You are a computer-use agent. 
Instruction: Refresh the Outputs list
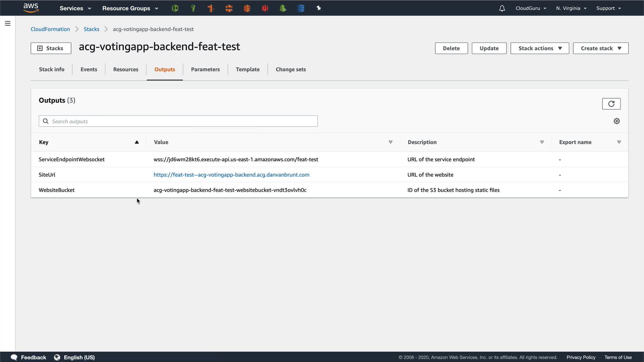tap(611, 104)
